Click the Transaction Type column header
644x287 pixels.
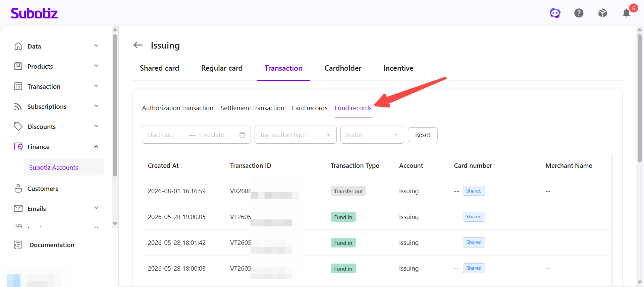pos(355,165)
